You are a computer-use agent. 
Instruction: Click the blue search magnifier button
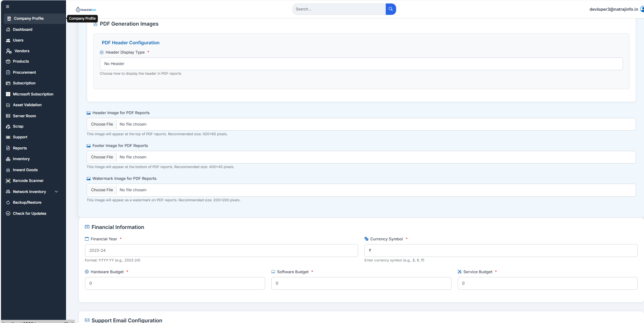tap(391, 9)
